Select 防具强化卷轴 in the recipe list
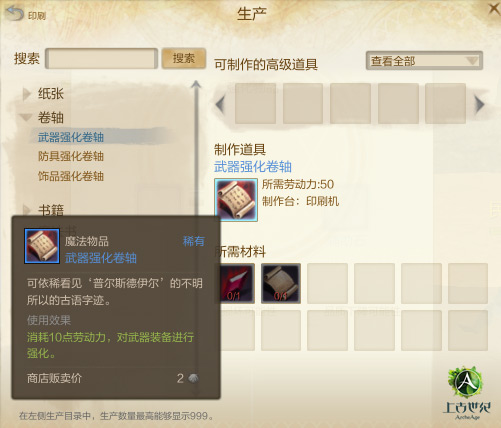The width and height of the screenshot is (501, 428). (71, 156)
